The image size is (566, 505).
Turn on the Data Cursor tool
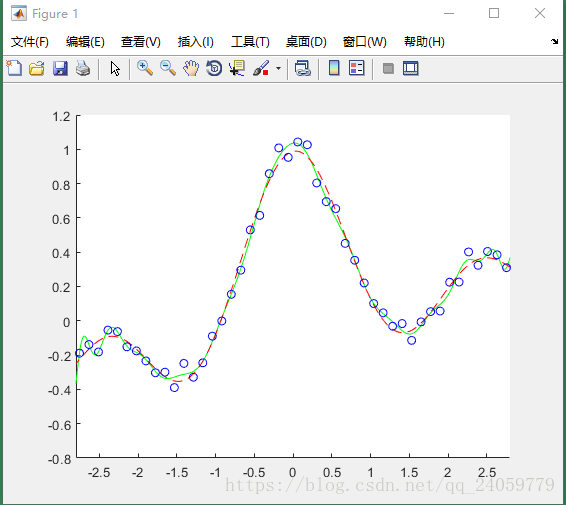click(x=237, y=68)
